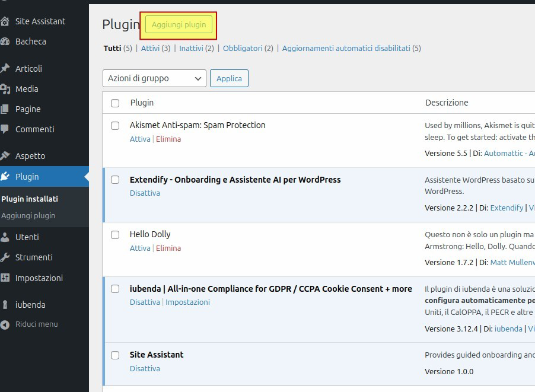Click the Strumenti wrench icon
This screenshot has width=535, height=392.
point(5,257)
